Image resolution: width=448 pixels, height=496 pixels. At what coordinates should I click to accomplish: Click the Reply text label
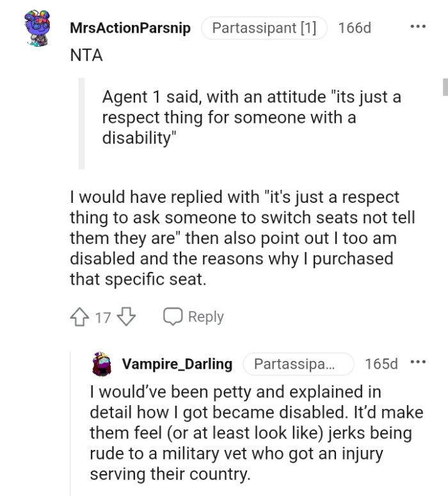(x=205, y=317)
